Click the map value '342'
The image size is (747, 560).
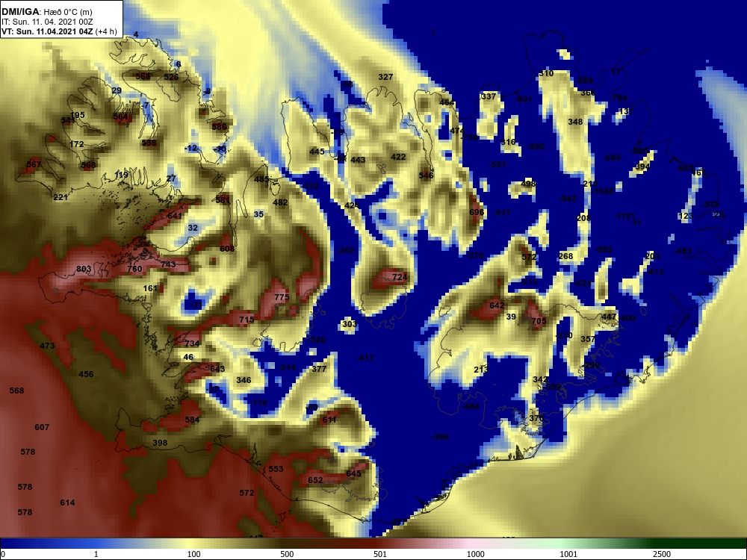pos(540,379)
